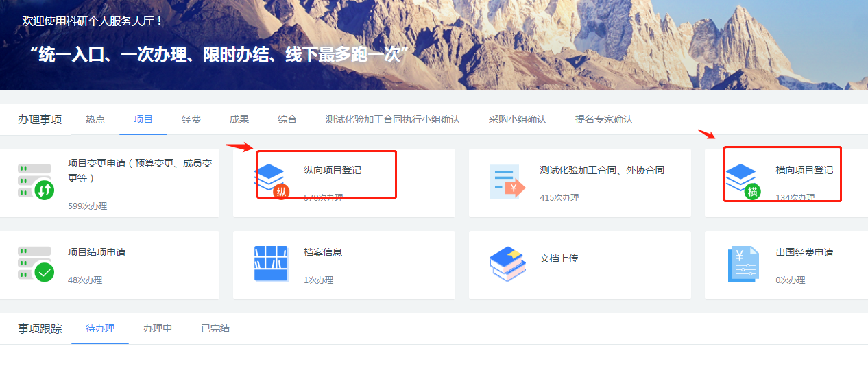Click the 档案信息 bookshelf icon
This screenshot has width=868, height=381.
[x=271, y=263]
